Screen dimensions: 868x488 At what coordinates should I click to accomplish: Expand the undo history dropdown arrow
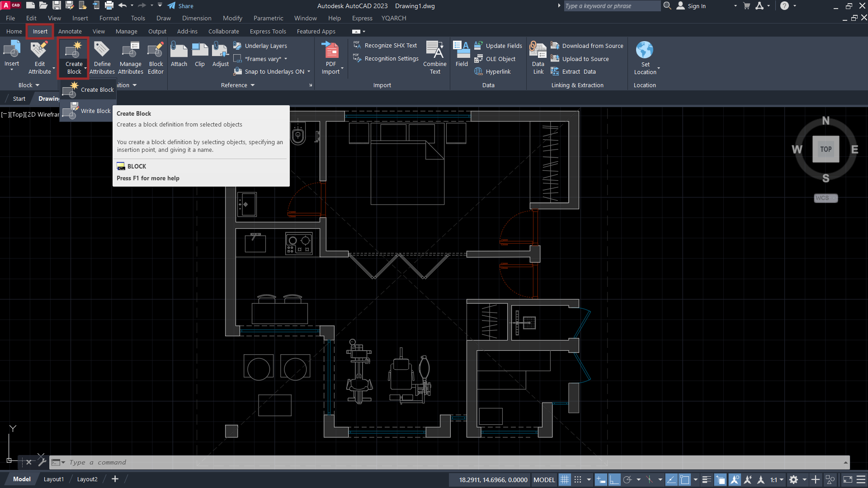132,5
